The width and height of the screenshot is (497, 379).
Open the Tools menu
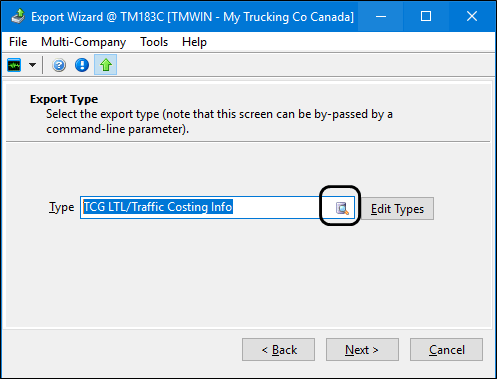pyautogui.click(x=154, y=42)
